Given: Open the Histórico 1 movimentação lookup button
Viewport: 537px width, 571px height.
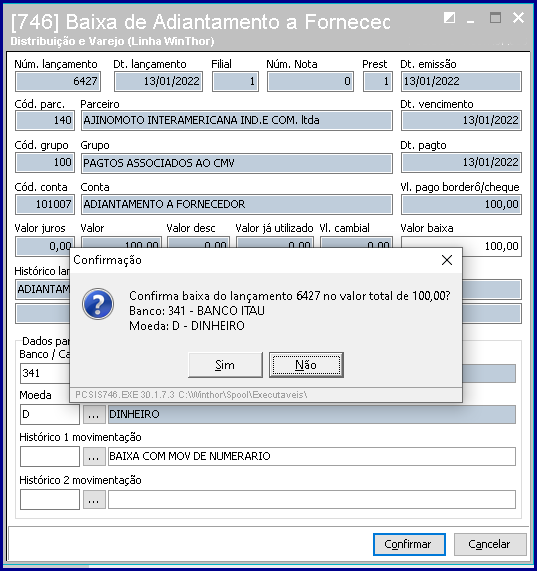Looking at the screenshot, I should 94,456.
